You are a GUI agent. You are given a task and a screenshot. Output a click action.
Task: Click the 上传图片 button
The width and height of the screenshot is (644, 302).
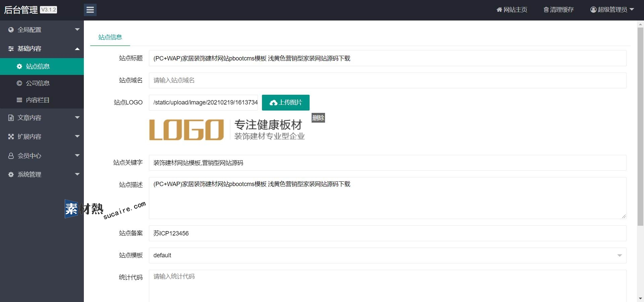(285, 102)
